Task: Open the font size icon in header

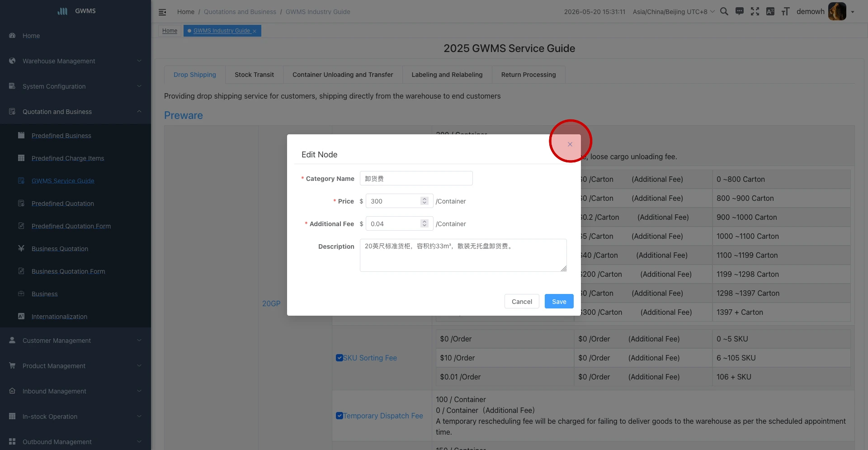Action: [786, 11]
